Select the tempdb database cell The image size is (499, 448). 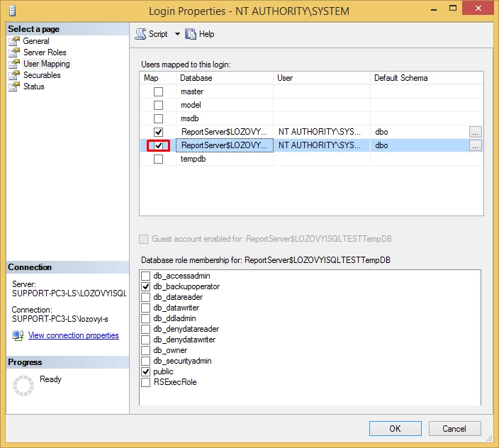click(x=225, y=159)
